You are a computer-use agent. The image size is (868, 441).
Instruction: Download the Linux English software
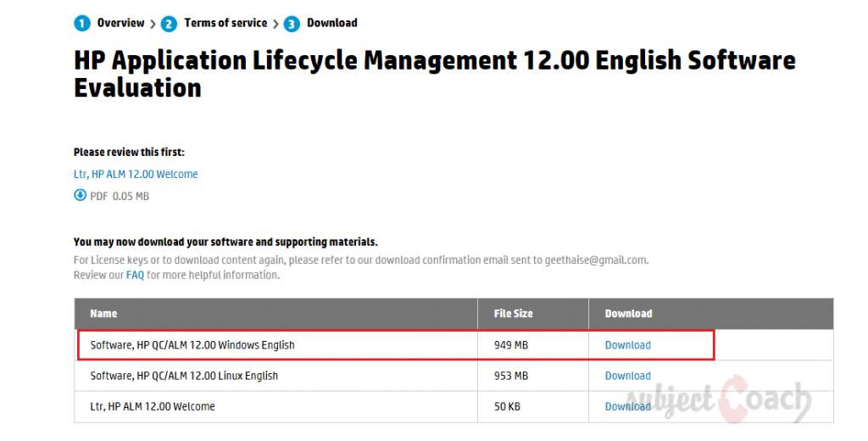627,376
